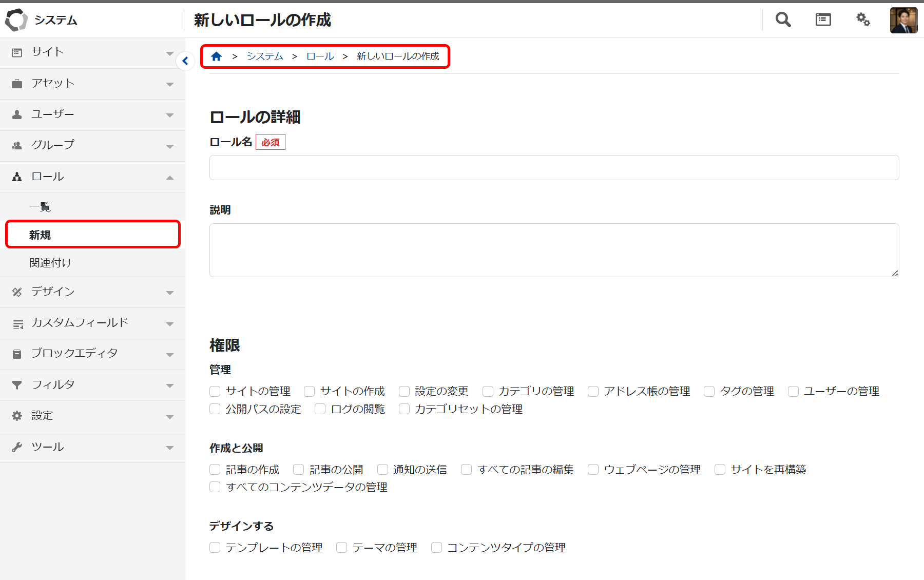Click the gears settings icon in header
Viewport: 924px width, 580px height.
(x=863, y=20)
